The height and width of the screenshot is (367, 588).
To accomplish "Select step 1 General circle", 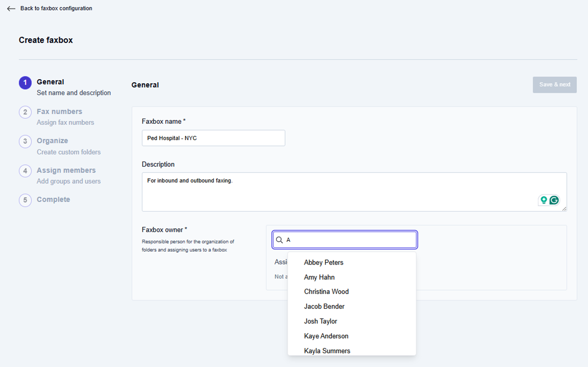I will tap(25, 83).
